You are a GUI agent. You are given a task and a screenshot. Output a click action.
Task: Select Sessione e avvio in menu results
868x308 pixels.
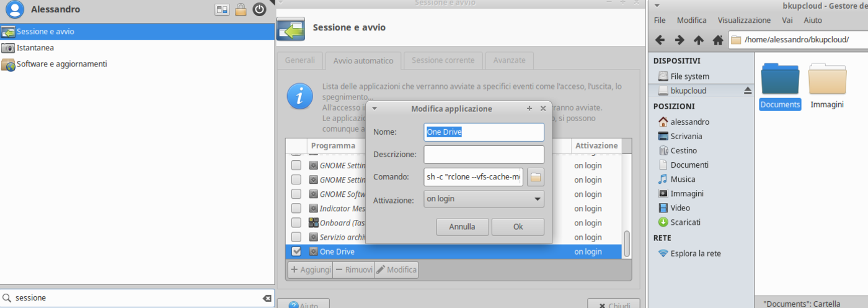[137, 32]
